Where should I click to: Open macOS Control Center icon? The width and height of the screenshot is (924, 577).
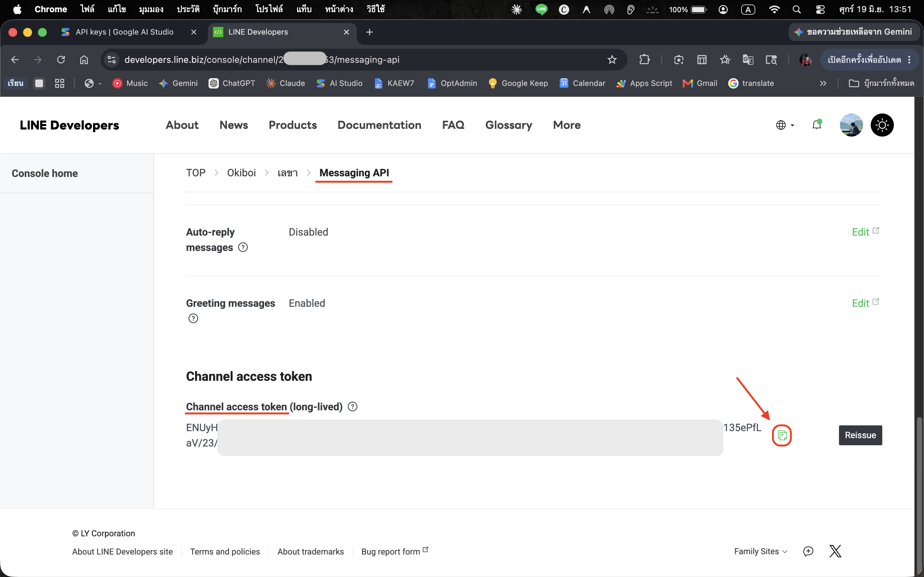click(820, 10)
